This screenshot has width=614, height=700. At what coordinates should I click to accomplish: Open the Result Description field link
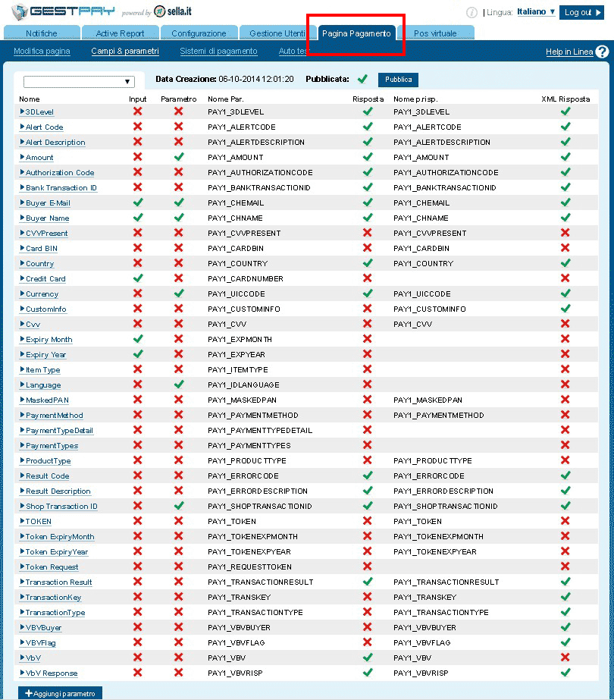click(x=58, y=491)
